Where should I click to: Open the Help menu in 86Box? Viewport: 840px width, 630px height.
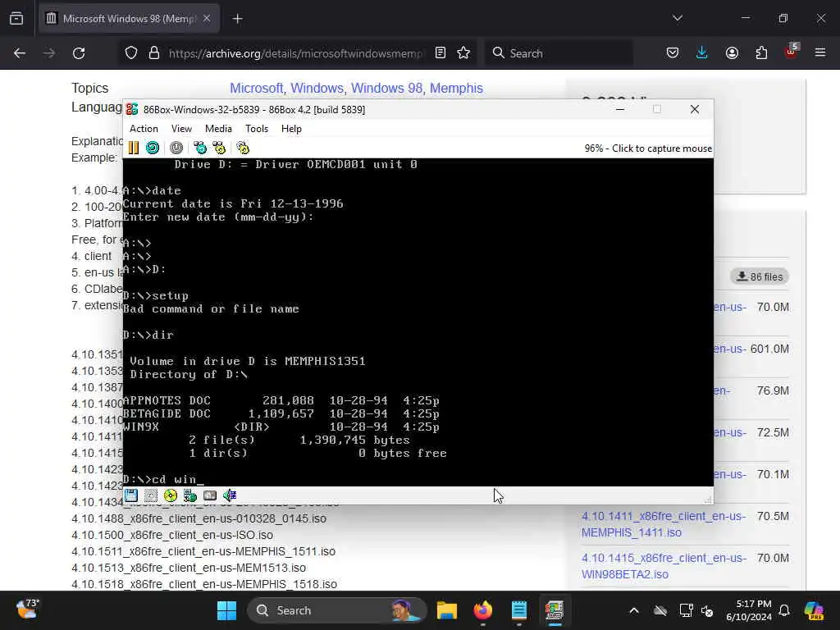[291, 129]
